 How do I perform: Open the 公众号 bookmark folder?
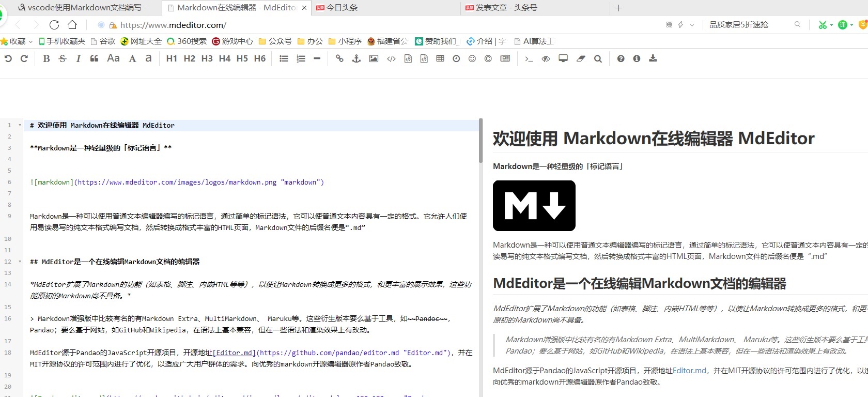pos(275,41)
